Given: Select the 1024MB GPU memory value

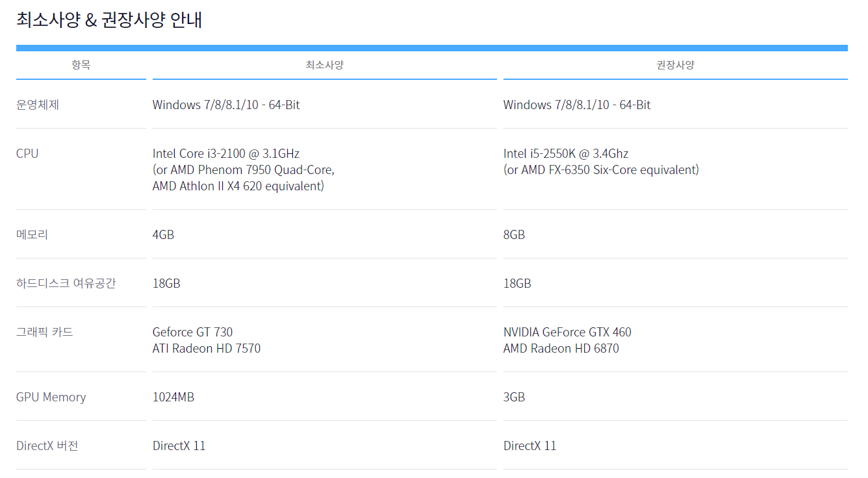Looking at the screenshot, I should click(173, 397).
